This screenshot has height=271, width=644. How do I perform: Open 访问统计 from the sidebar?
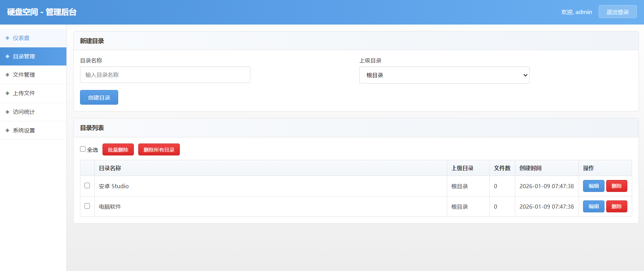(24, 112)
